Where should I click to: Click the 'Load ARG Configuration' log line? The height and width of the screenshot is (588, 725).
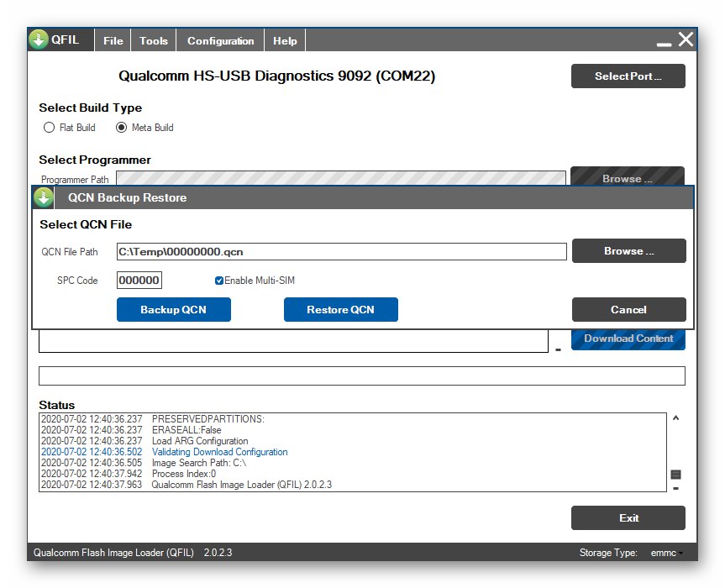[200, 441]
